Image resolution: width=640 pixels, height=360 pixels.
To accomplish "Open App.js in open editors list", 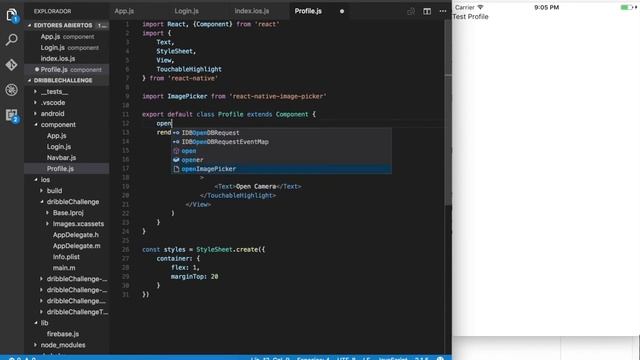I will (67, 36).
